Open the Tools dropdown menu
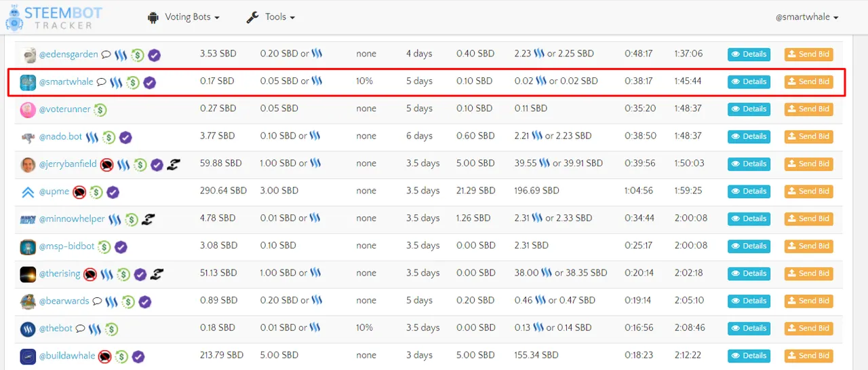Image resolution: width=868 pixels, height=370 pixels. coord(270,17)
